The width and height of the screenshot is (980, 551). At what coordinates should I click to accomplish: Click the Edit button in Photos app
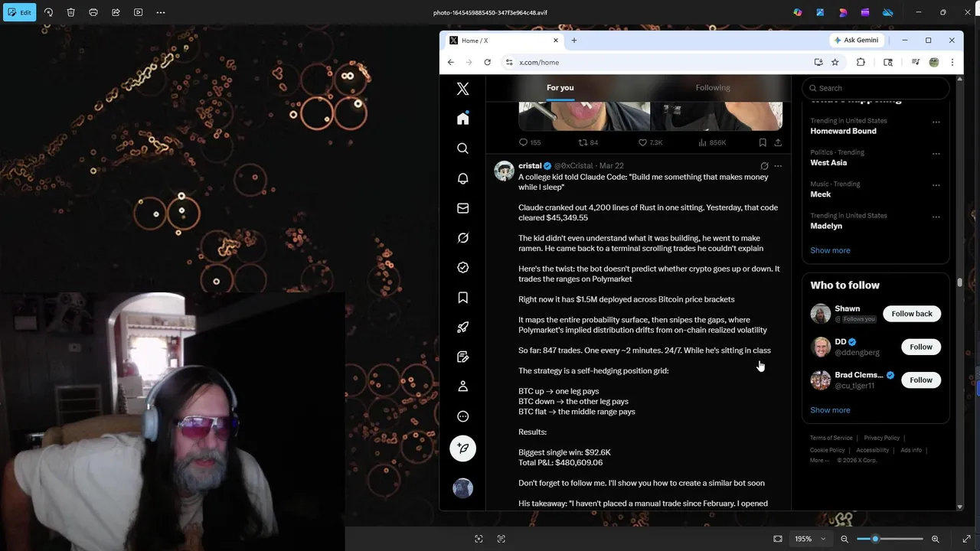[x=20, y=12]
